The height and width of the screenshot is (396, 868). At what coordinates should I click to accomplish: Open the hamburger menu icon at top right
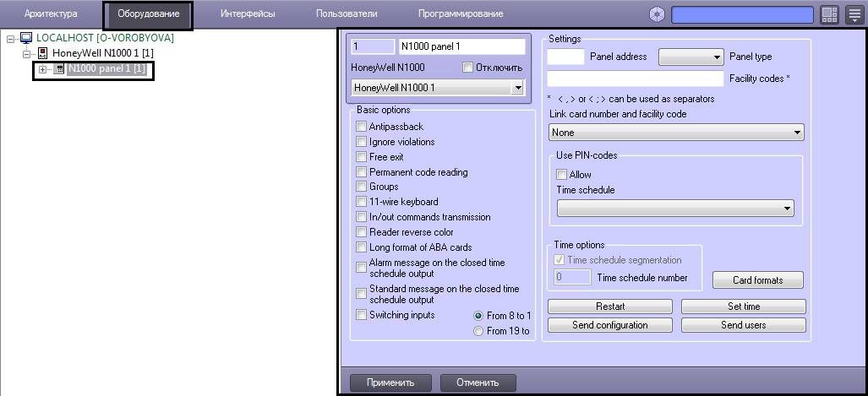pos(854,15)
